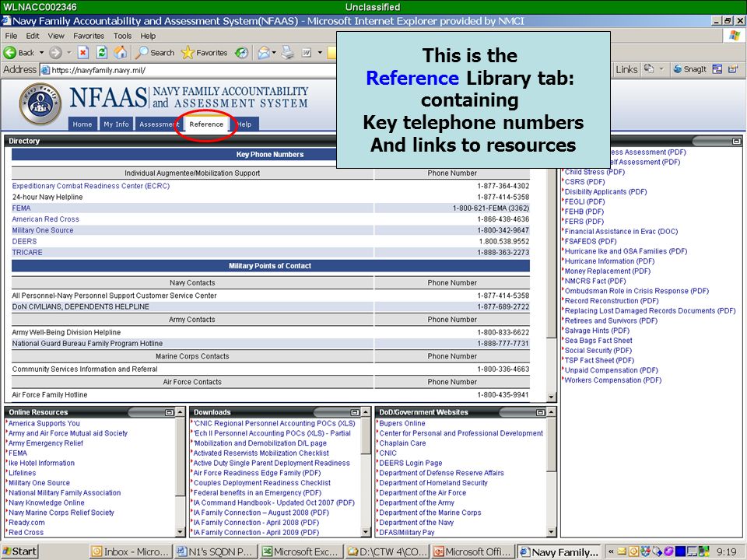Open Navy Marine Corps Relief Society link

point(61,513)
